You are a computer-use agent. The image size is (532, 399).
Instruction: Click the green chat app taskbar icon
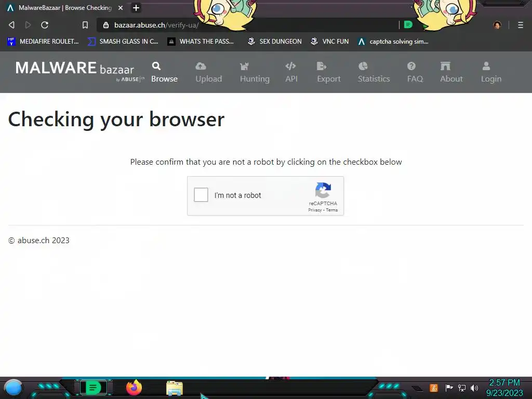pyautogui.click(x=94, y=388)
